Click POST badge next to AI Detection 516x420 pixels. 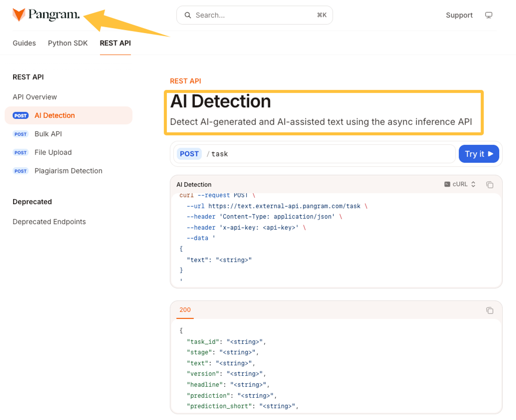coord(21,116)
